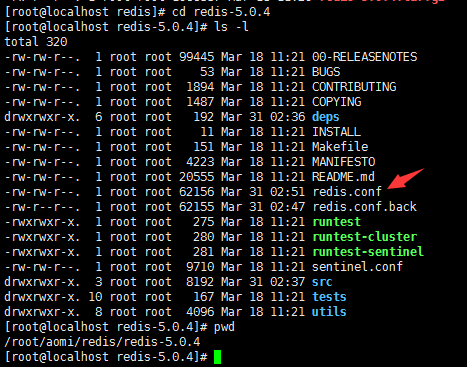Click the runtest-cluster script name
Screen dimensions: 467x367
click(365, 237)
